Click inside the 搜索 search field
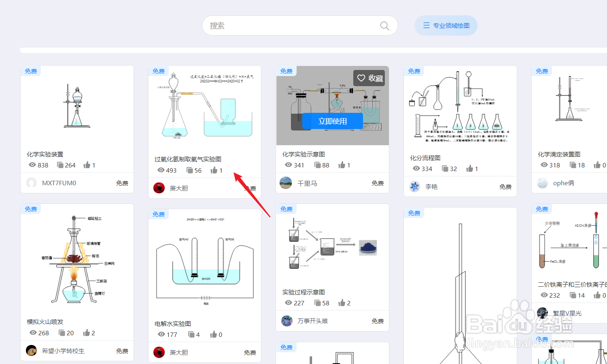Image resolution: width=607 pixels, height=364 pixels. pos(283,25)
